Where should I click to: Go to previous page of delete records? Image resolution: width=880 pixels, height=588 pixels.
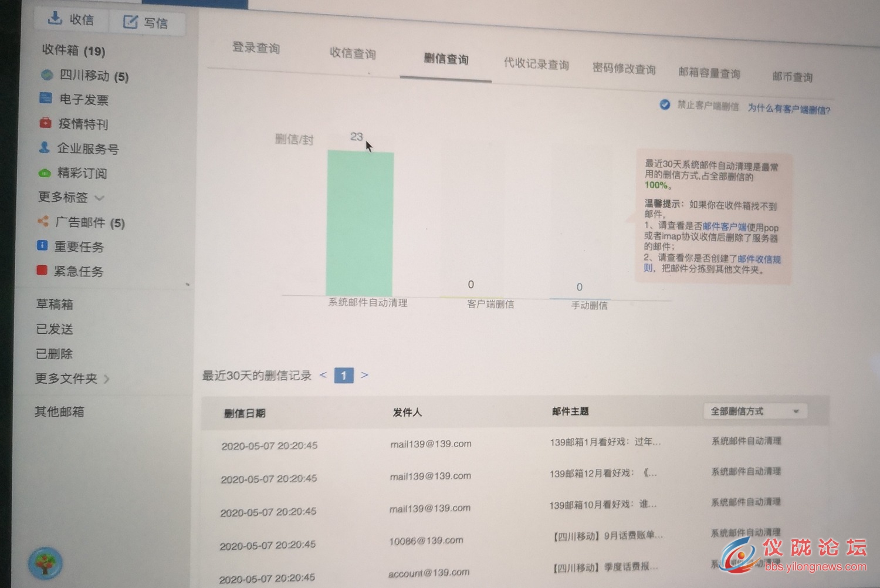(323, 375)
